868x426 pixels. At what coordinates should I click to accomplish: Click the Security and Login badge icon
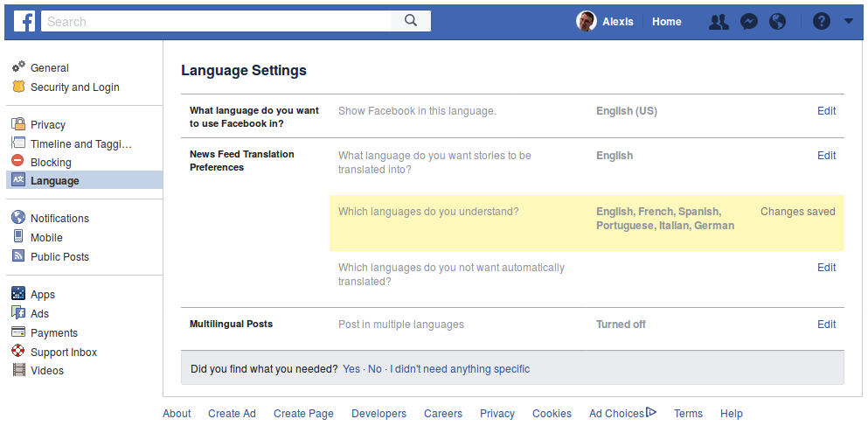coord(19,87)
